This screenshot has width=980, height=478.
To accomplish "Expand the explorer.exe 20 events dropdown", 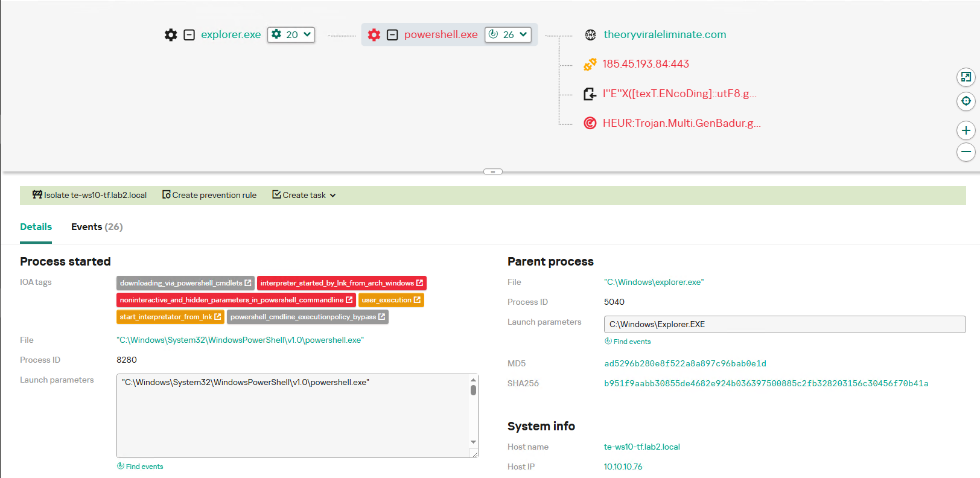I will [291, 35].
